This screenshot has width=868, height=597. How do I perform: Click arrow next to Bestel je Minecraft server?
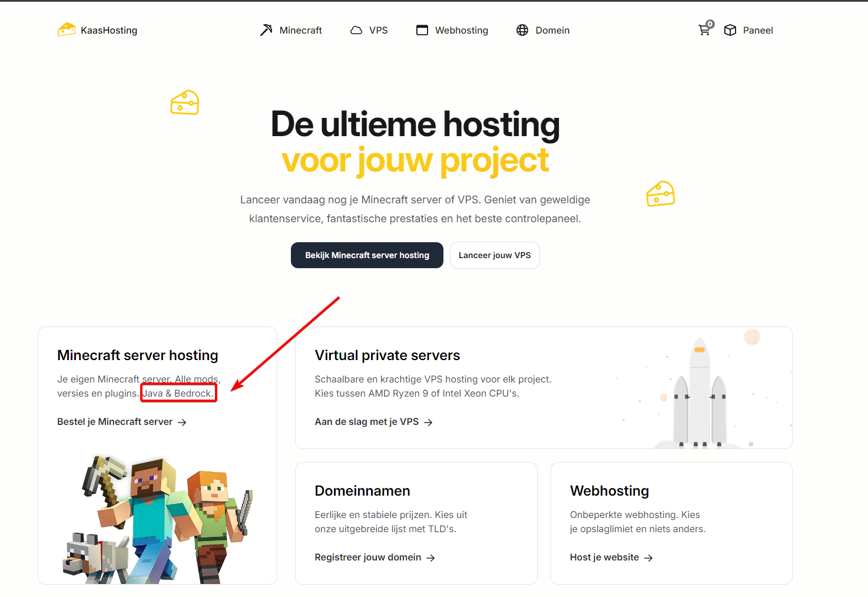coord(182,423)
